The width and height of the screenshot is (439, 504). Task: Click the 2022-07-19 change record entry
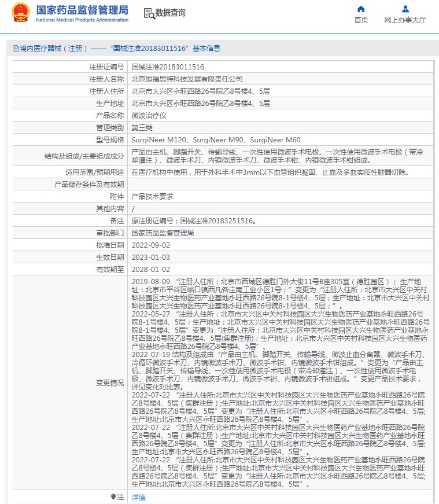pyautogui.click(x=279, y=370)
